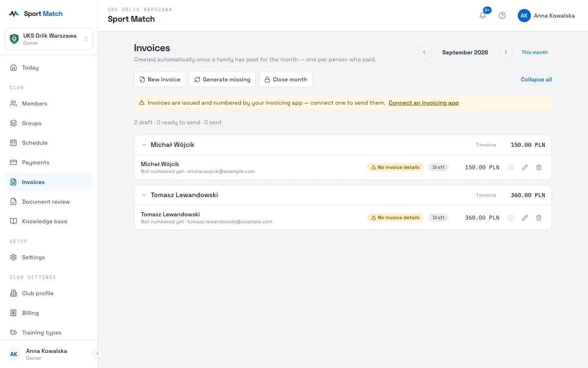Open the notifications bell
The height and width of the screenshot is (368, 588).
[x=483, y=16]
